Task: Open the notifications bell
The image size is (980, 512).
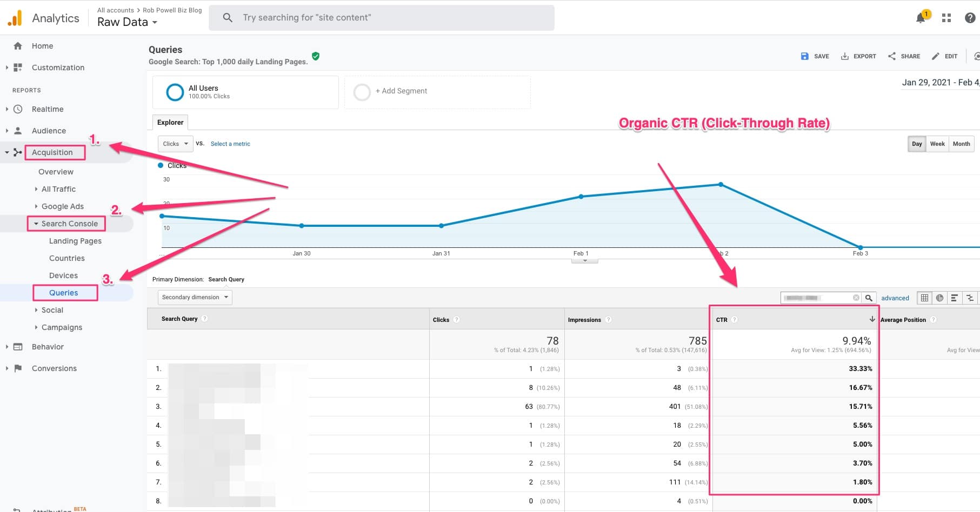Action: click(920, 17)
